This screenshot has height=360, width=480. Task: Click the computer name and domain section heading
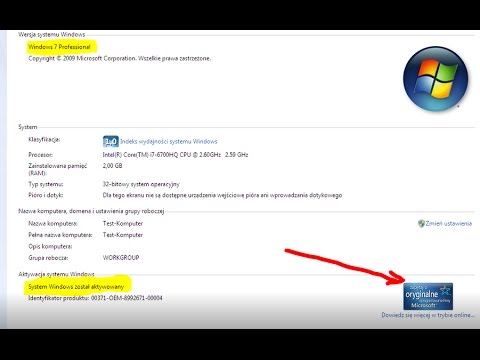click(91, 211)
